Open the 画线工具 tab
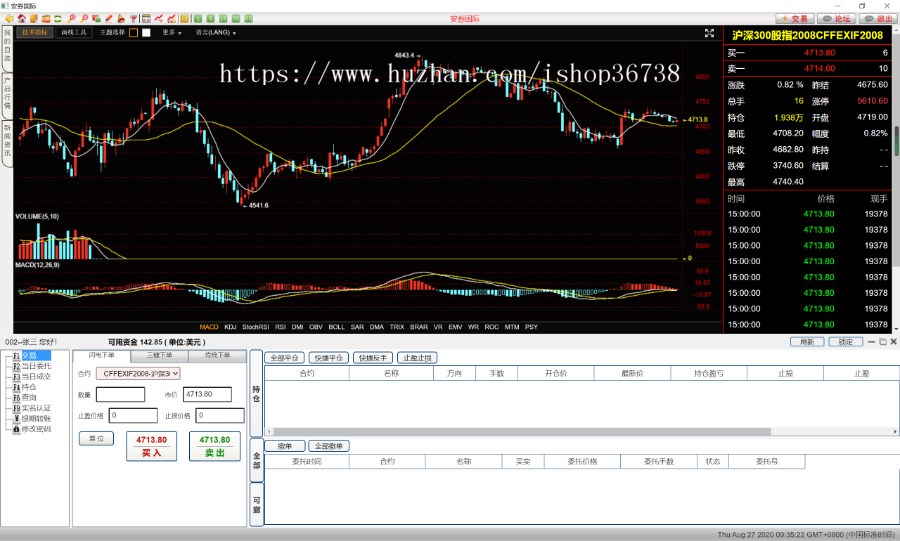This screenshot has width=900, height=541. [x=75, y=32]
